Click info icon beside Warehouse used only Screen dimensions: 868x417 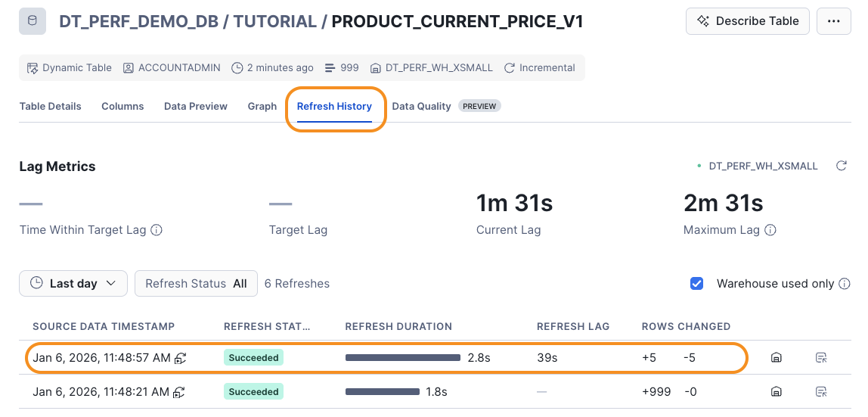coord(845,284)
